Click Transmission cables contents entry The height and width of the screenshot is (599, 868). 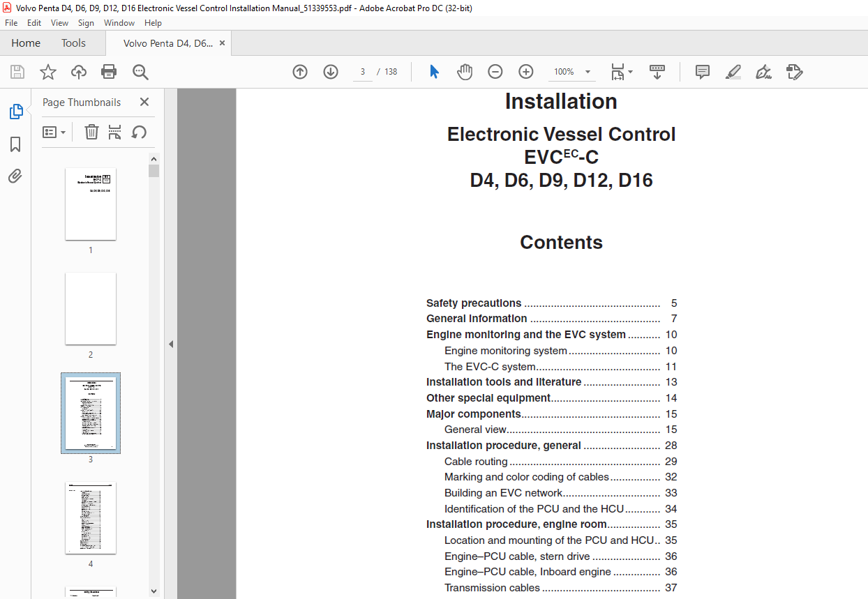pyautogui.click(x=560, y=588)
